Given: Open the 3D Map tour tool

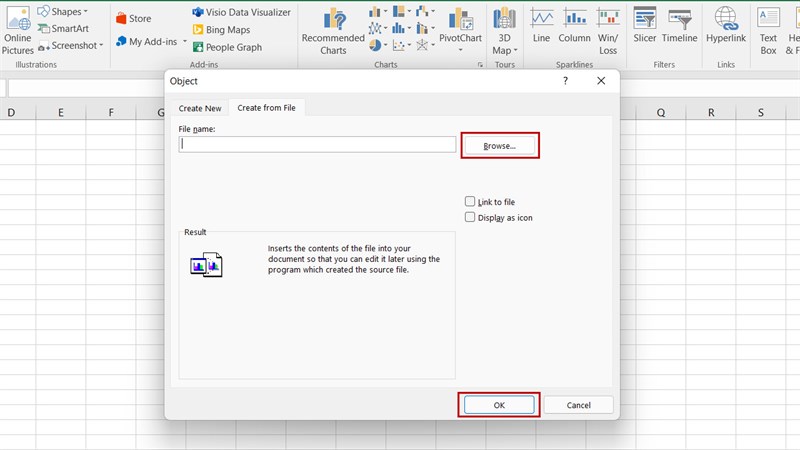Looking at the screenshot, I should point(504,31).
